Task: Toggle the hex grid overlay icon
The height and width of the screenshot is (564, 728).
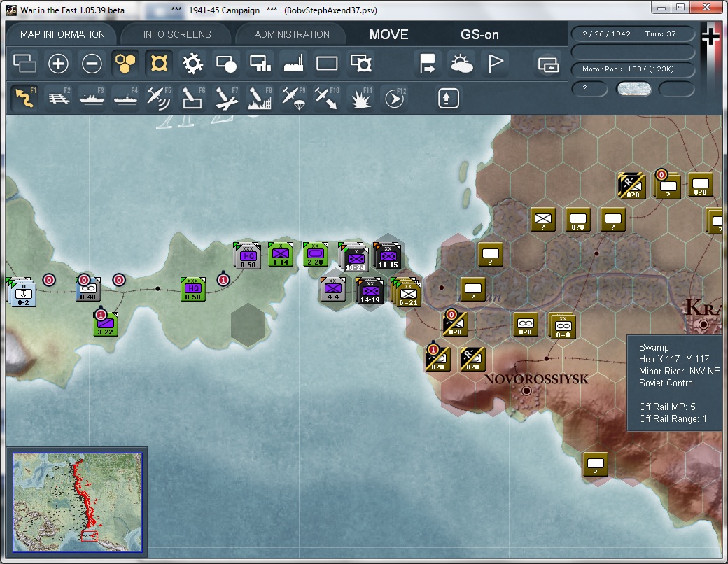Action: click(125, 64)
